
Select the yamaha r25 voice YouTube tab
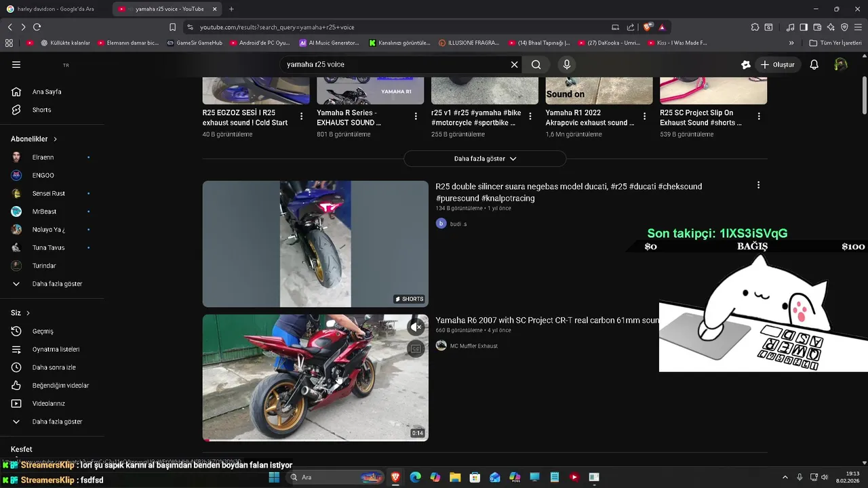coord(167,9)
